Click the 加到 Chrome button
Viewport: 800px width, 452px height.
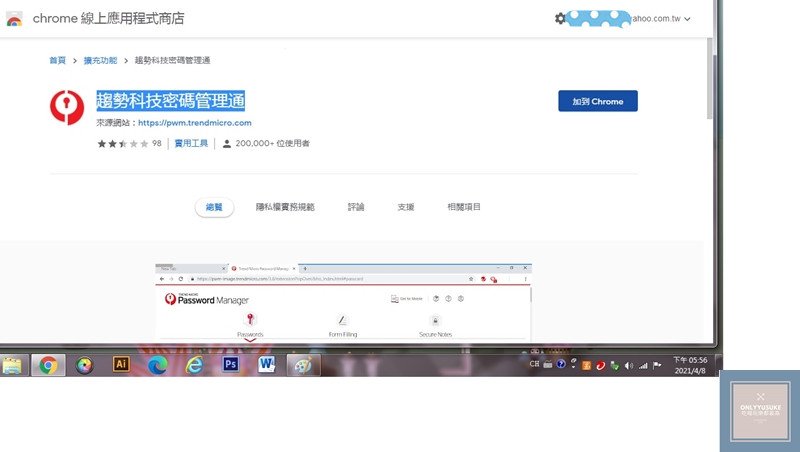tap(597, 101)
